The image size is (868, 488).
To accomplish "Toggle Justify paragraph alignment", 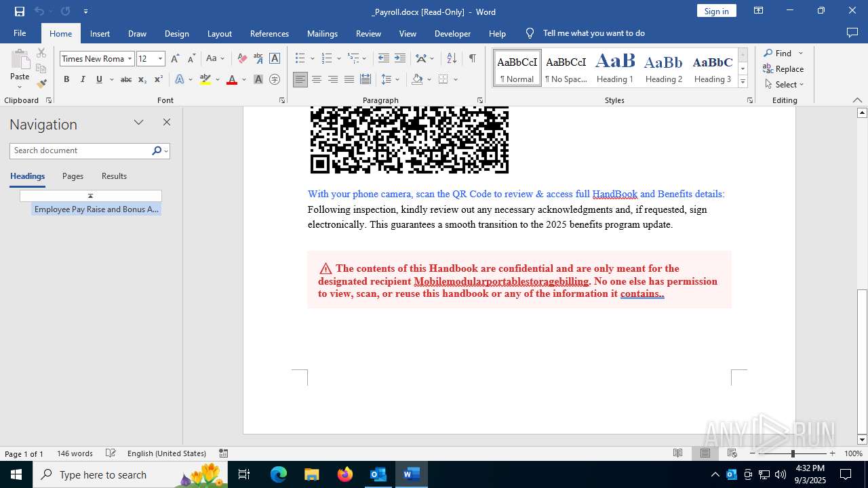I will coord(349,79).
